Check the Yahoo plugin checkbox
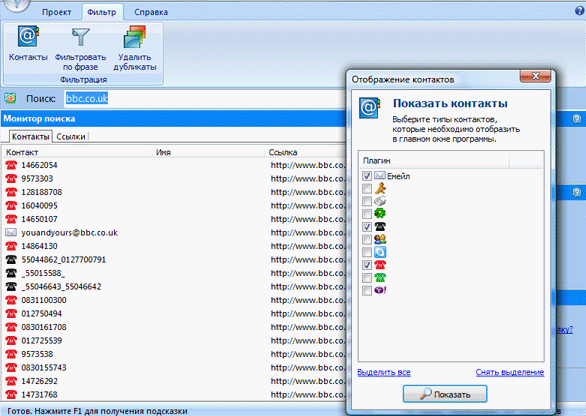 (x=367, y=290)
